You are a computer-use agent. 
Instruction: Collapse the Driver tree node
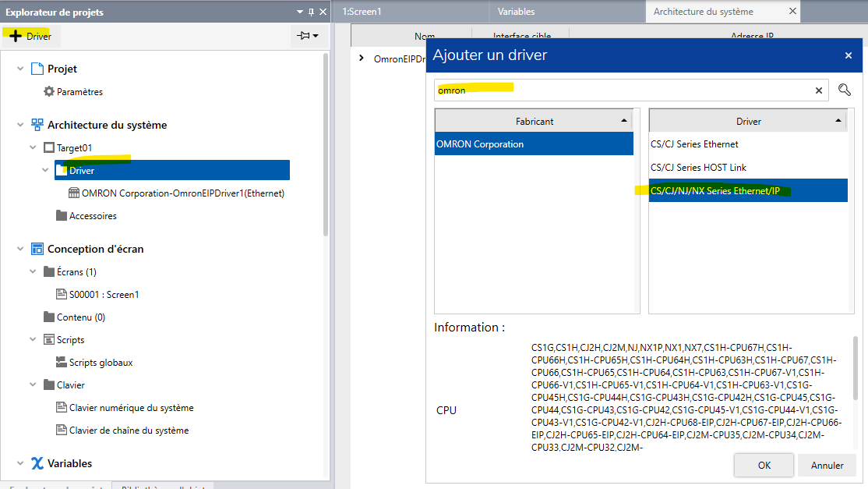[x=45, y=170]
